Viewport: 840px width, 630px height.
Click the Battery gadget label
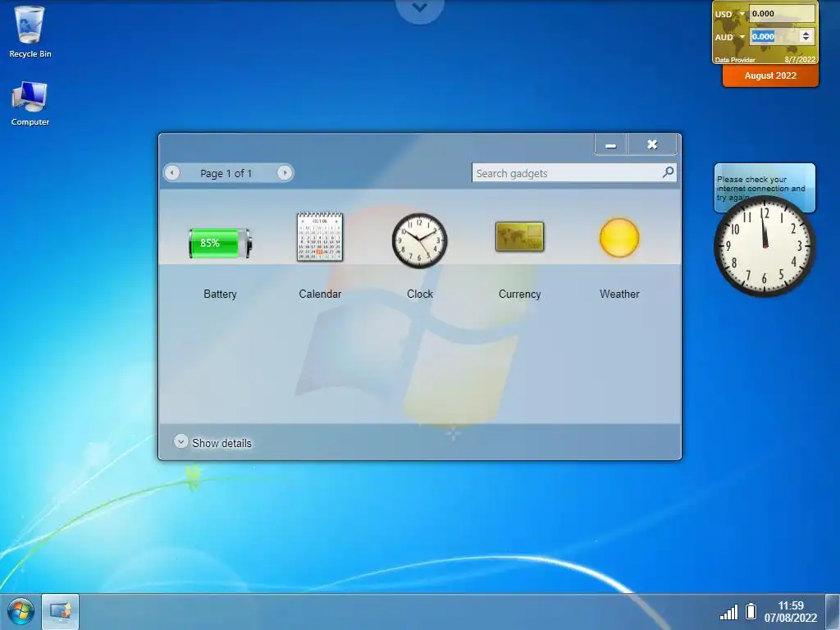click(220, 294)
